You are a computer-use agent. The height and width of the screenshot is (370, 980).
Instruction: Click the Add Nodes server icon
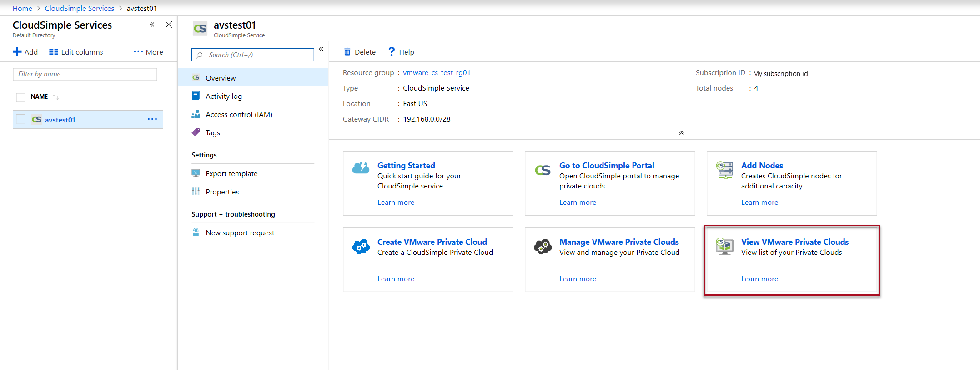725,170
